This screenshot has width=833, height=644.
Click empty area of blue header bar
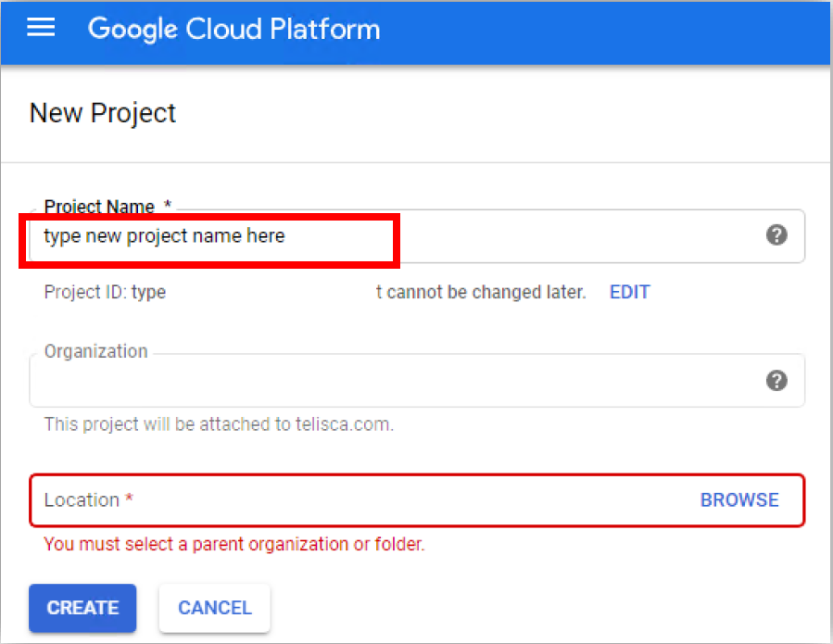602,31
